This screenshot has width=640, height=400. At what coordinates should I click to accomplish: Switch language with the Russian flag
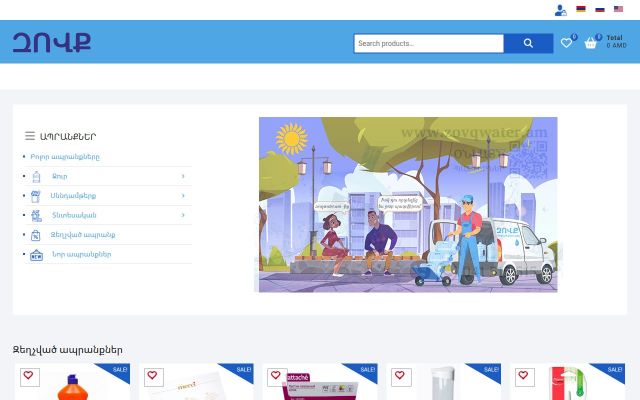point(600,9)
